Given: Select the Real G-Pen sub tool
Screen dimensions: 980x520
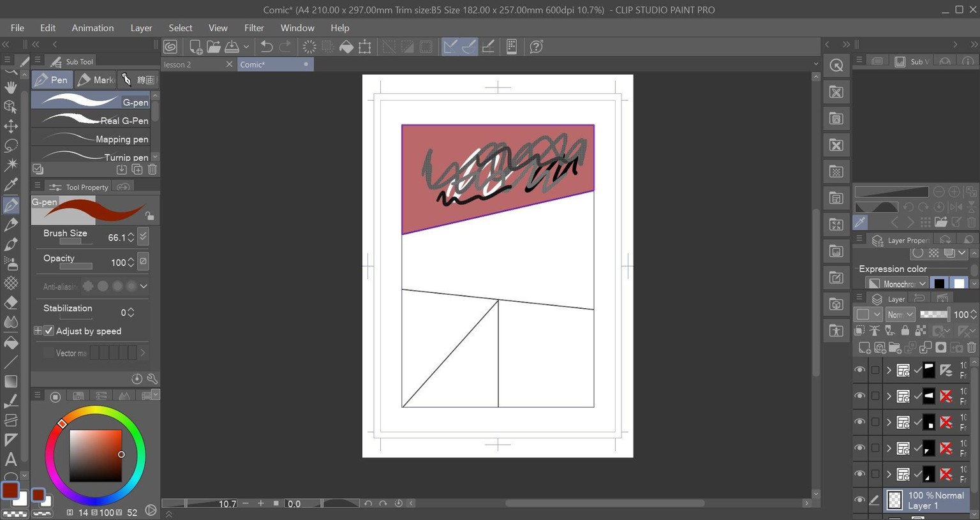Looking at the screenshot, I should coord(91,120).
